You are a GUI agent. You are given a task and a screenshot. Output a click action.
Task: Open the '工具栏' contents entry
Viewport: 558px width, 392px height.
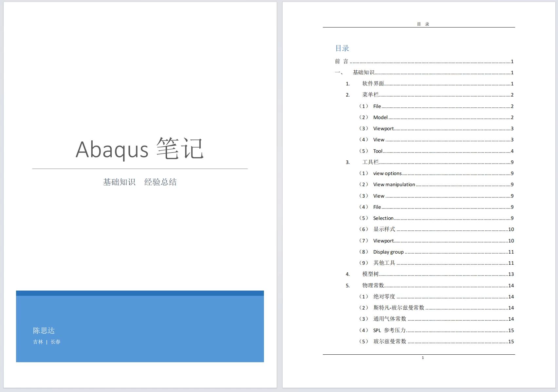430,162
